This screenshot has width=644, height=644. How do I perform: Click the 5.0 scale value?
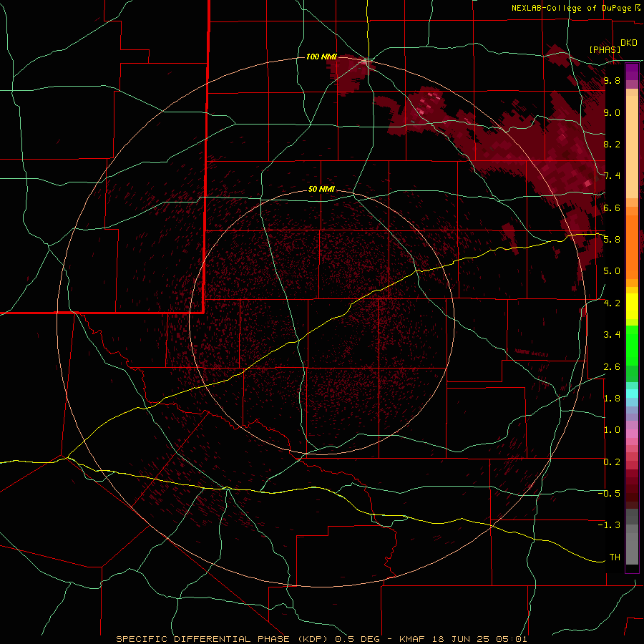tap(612, 271)
